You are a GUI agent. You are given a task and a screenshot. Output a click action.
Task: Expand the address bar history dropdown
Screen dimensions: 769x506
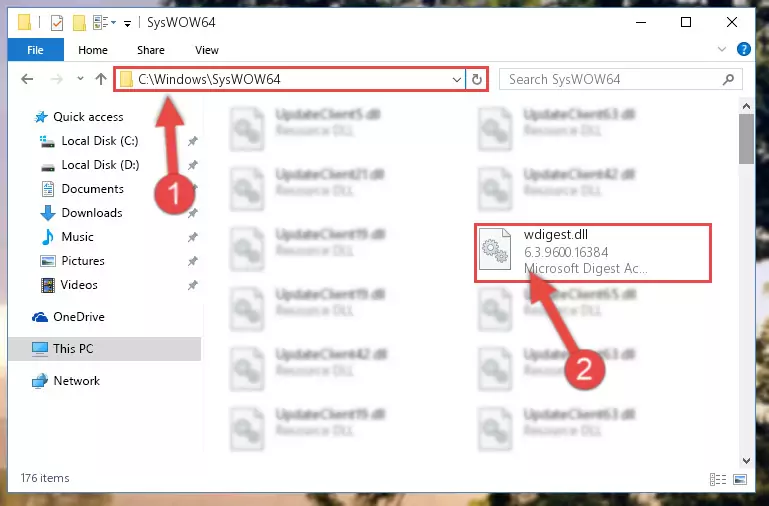pyautogui.click(x=457, y=79)
